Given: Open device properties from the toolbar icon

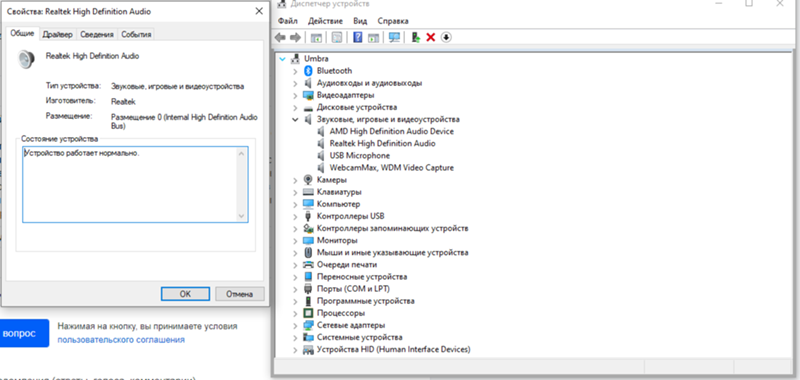Looking at the screenshot, I should pos(337,37).
